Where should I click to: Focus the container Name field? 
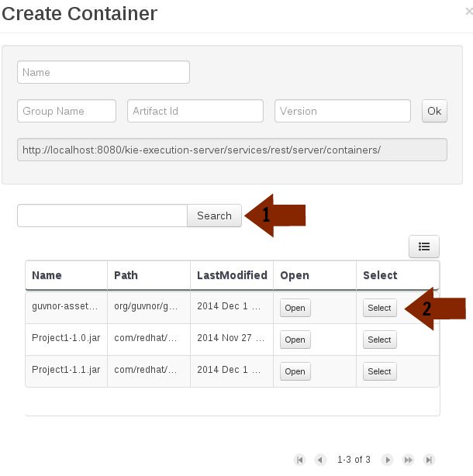click(x=104, y=72)
